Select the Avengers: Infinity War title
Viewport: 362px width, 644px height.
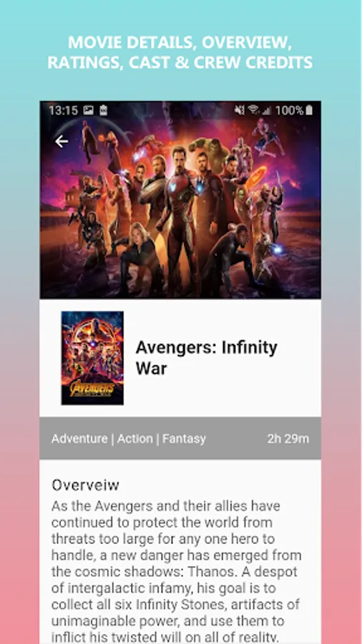point(207,358)
